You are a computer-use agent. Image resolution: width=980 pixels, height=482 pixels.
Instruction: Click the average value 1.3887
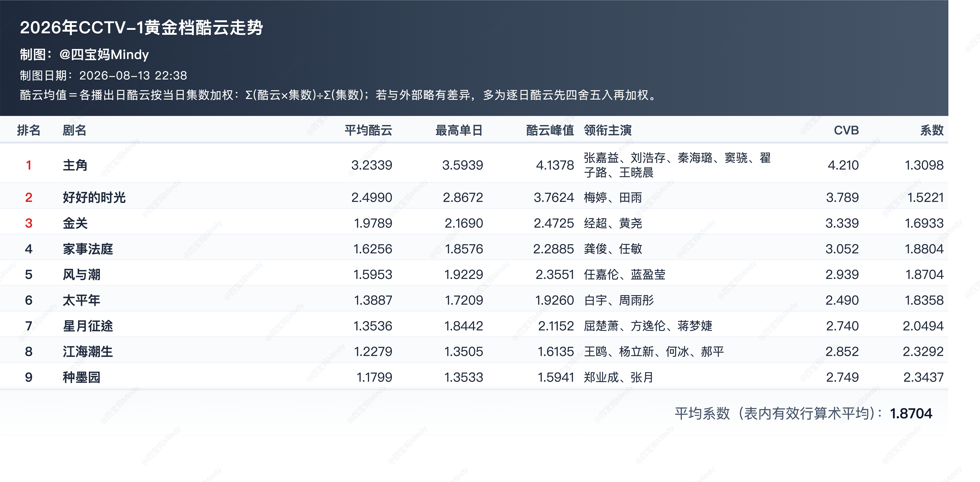tap(373, 300)
